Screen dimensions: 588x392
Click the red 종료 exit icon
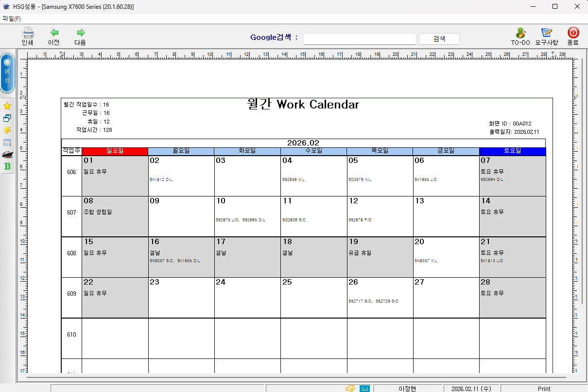click(x=573, y=33)
